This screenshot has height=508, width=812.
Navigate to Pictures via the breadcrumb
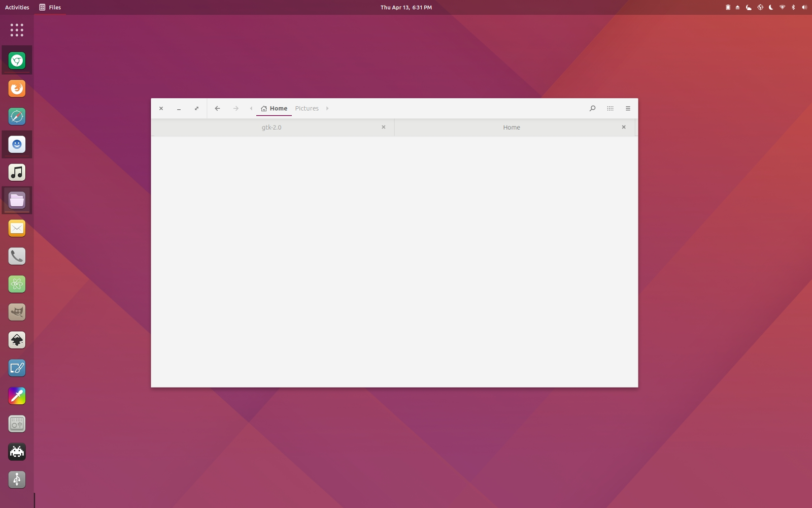[x=307, y=108]
